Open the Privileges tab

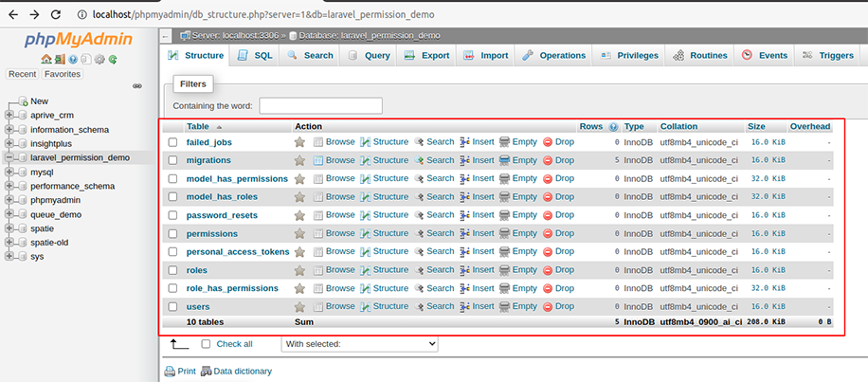pos(630,55)
